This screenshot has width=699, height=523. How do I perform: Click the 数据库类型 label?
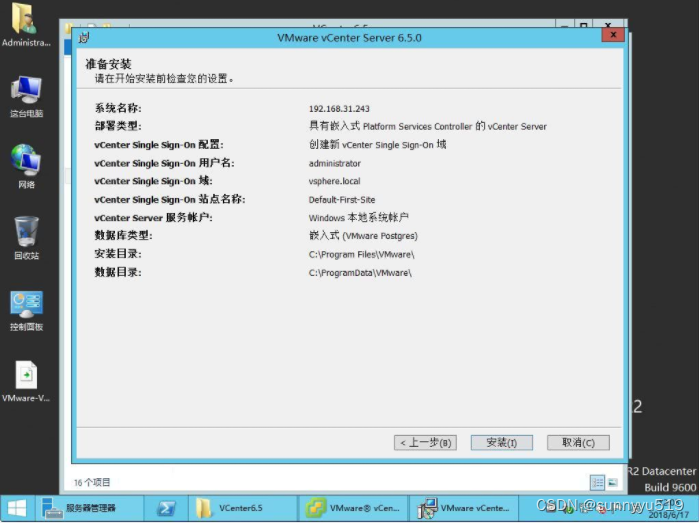[x=123, y=235]
